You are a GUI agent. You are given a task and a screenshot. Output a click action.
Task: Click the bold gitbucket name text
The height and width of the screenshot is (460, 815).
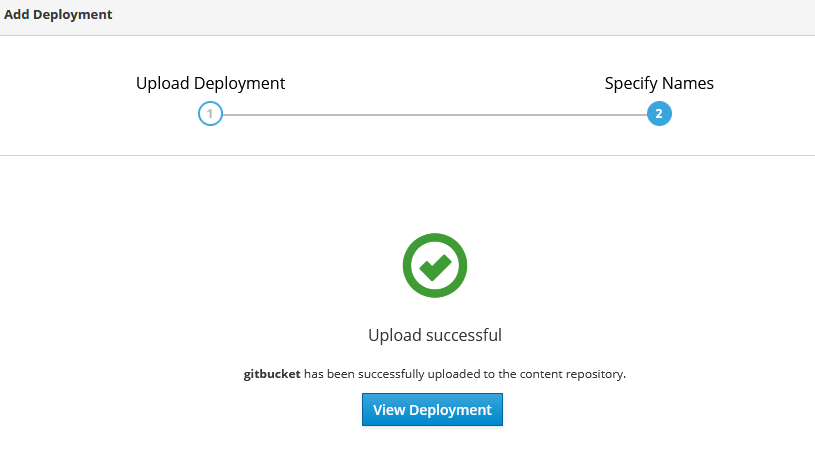pos(272,374)
